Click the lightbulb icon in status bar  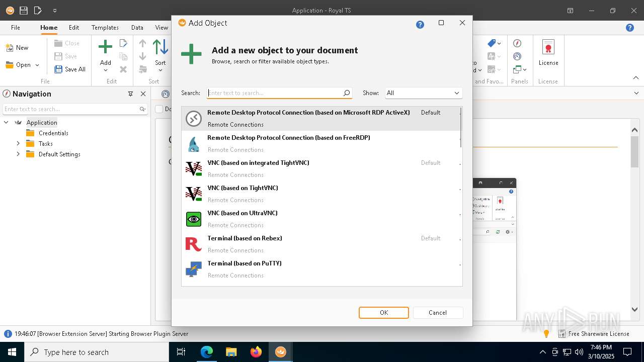[546, 334]
